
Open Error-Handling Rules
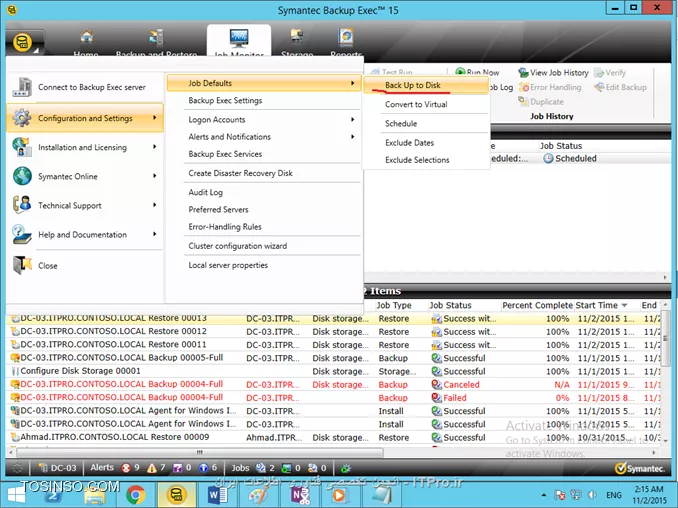pos(225,227)
